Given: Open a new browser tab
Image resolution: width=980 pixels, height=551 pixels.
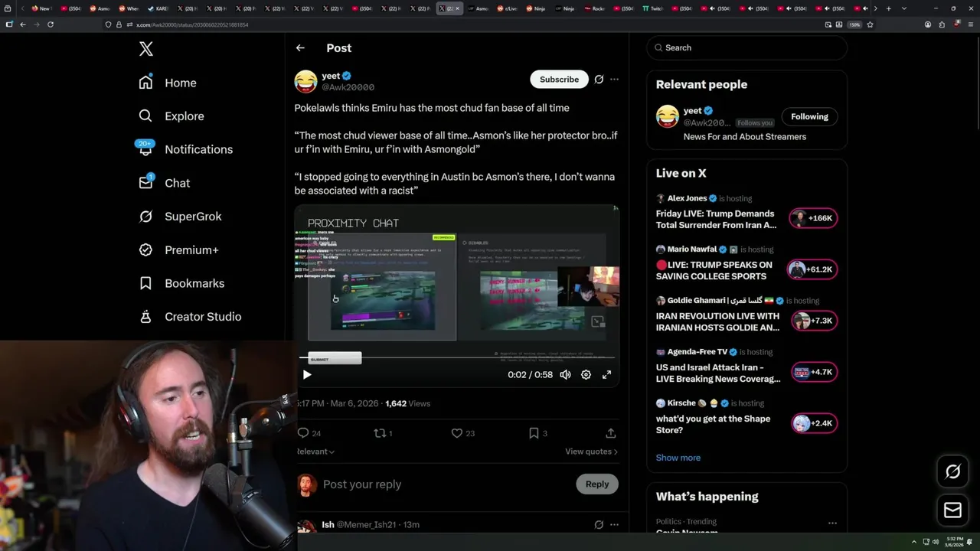Looking at the screenshot, I should (888, 8).
